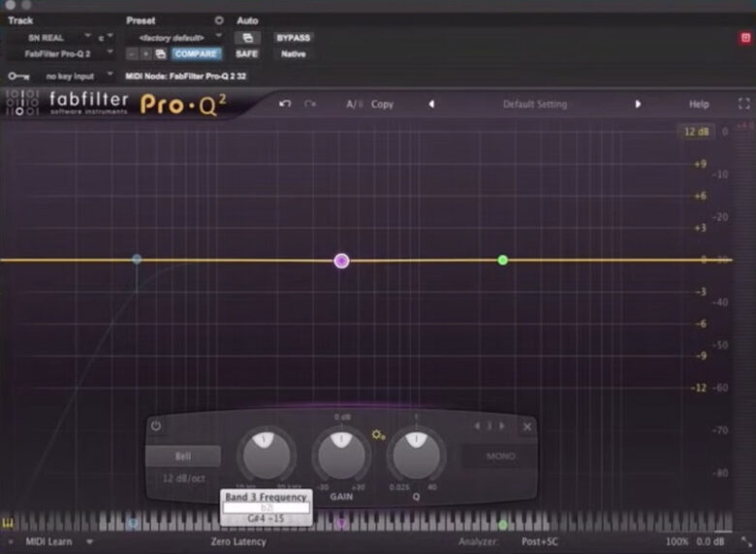Click the 100% output scale value

tap(676, 541)
